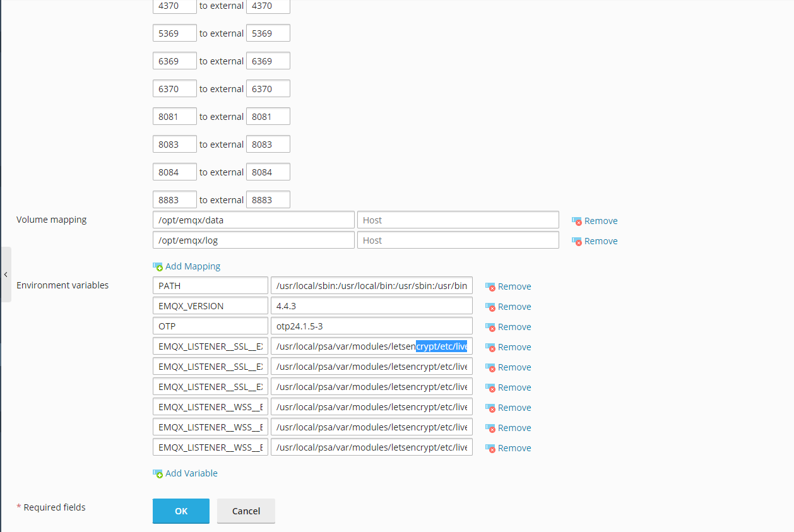Screen dimensions: 794x532
Task: Click the green plus Add Mapping icon
Action: pos(157,266)
